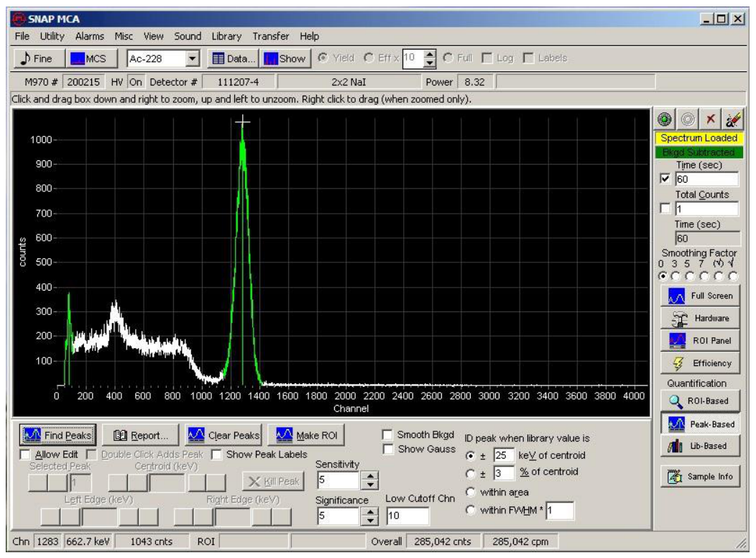
Task: Check Allow Edit option
Action: pos(25,454)
